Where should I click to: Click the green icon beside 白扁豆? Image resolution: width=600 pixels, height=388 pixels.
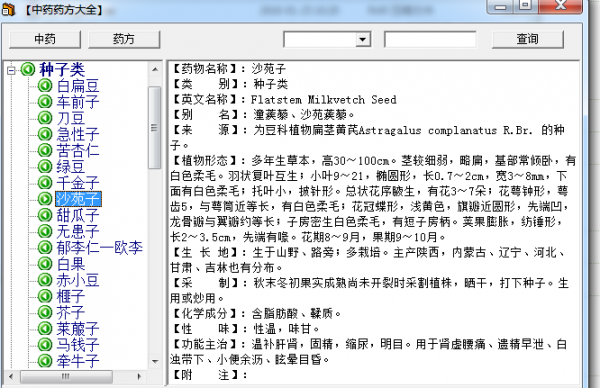click(45, 86)
